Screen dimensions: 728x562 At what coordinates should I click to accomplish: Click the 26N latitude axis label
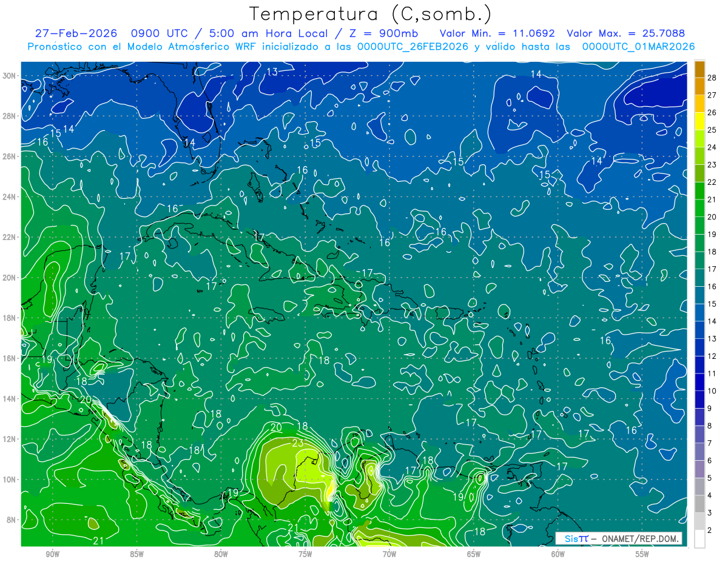[x=10, y=156]
